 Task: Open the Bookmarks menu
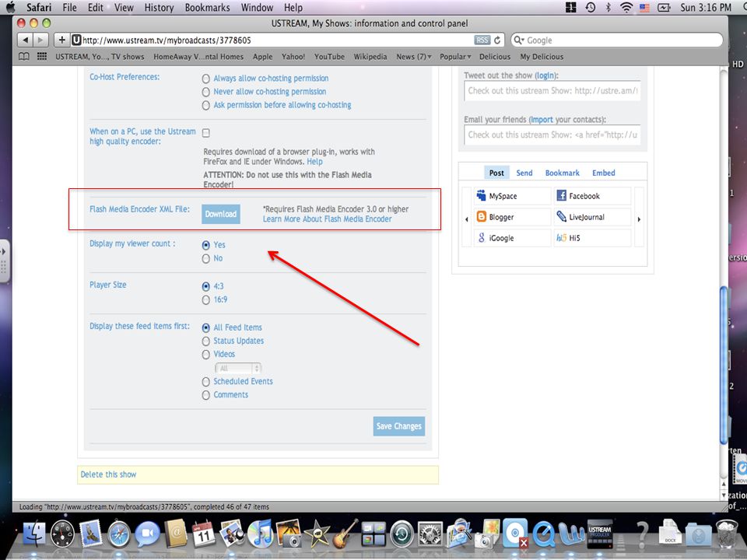(x=207, y=7)
